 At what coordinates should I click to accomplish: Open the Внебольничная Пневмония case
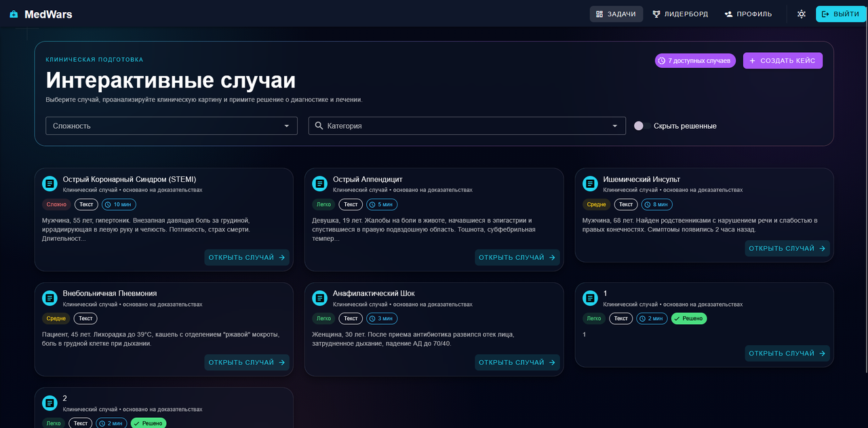tap(247, 362)
